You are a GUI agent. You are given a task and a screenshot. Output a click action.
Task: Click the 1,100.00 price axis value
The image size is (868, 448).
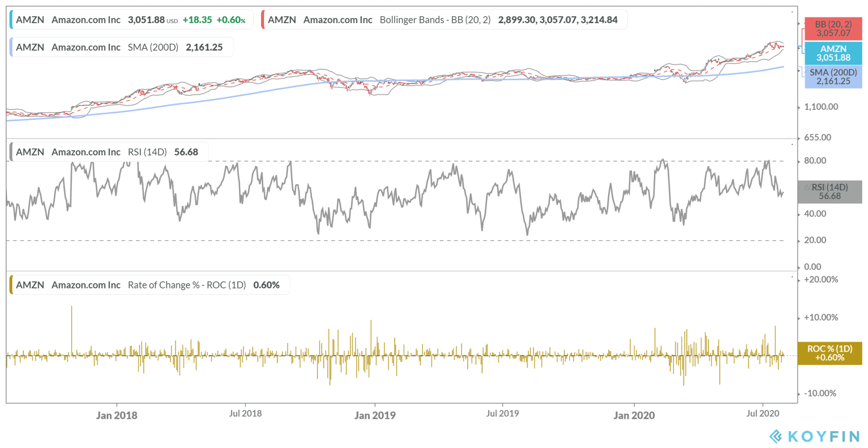[821, 107]
